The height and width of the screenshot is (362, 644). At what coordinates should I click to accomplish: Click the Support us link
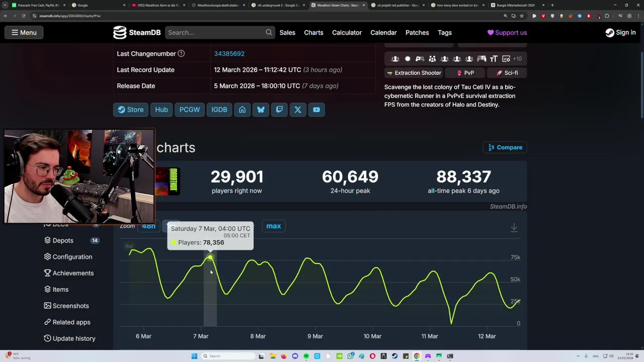tap(507, 33)
